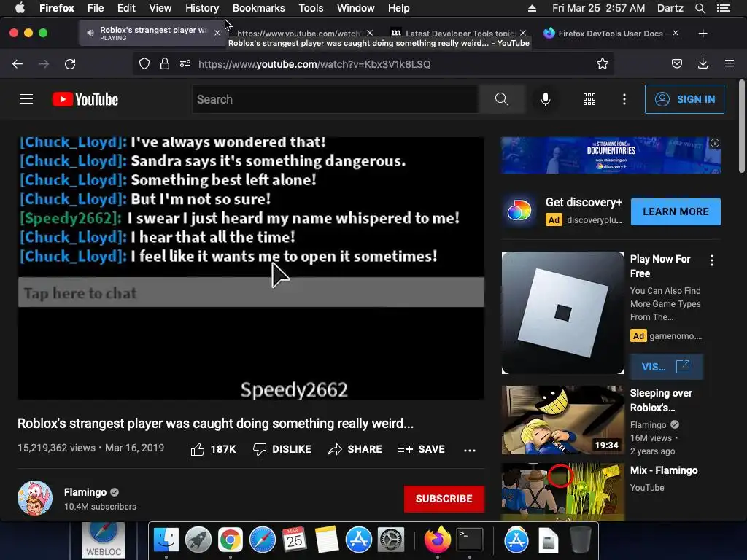
Task: Click the DISLIKE button
Action: click(x=282, y=449)
